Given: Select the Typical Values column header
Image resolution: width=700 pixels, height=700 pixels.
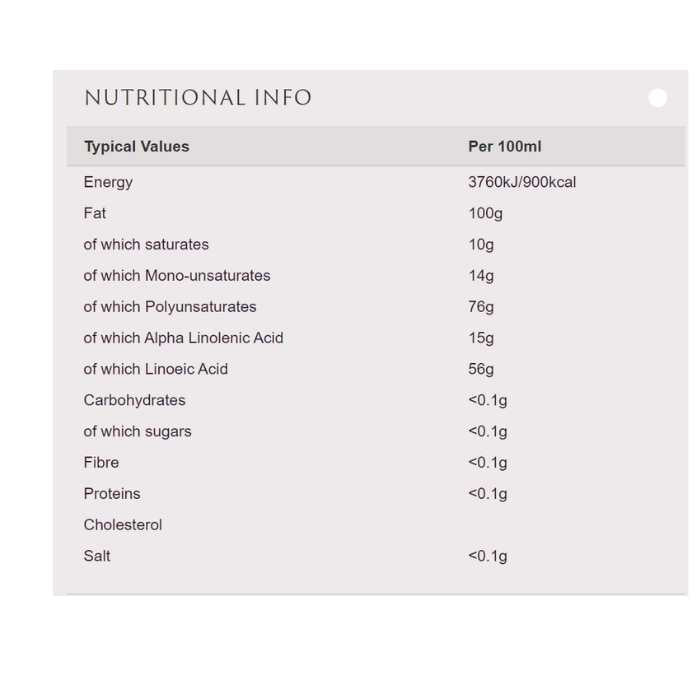Looking at the screenshot, I should pyautogui.click(x=136, y=146).
